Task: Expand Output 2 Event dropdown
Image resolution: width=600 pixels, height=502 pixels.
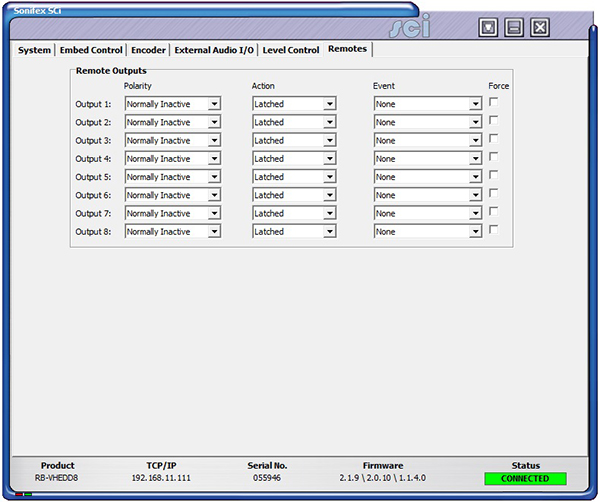Action: click(x=428, y=122)
